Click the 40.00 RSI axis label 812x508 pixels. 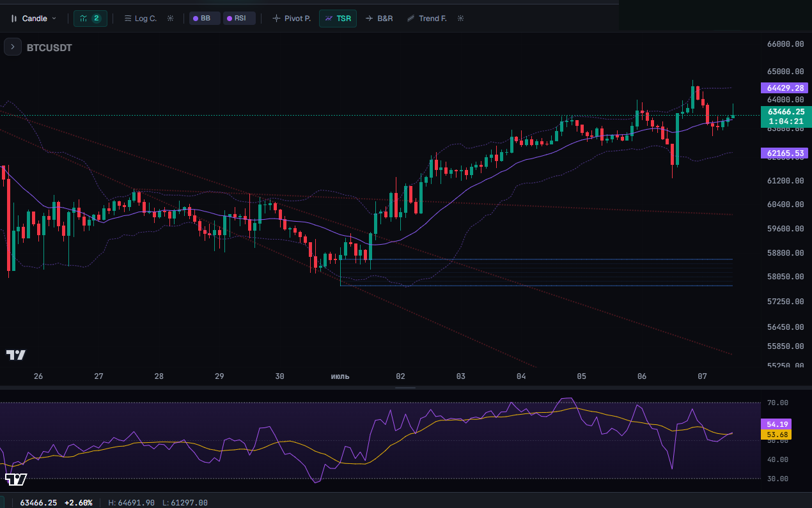click(x=777, y=459)
